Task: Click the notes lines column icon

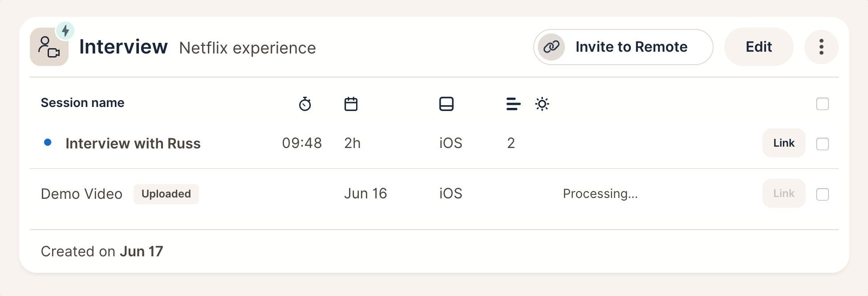Action: click(x=513, y=104)
